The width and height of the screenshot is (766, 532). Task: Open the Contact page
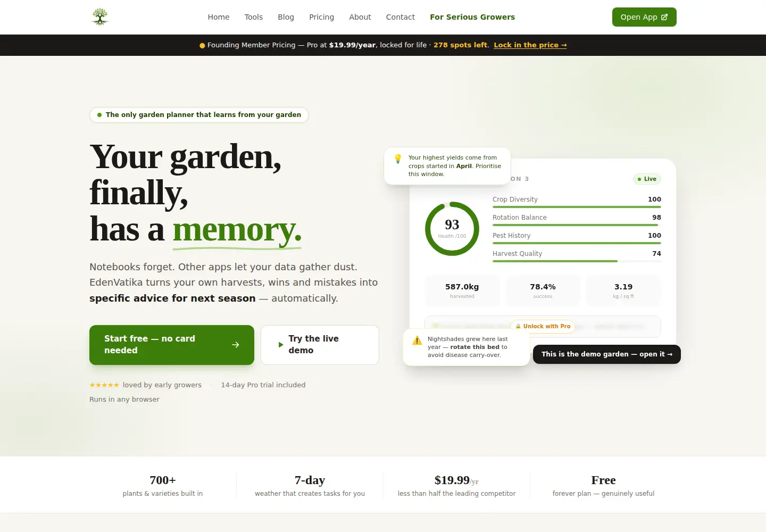401,17
